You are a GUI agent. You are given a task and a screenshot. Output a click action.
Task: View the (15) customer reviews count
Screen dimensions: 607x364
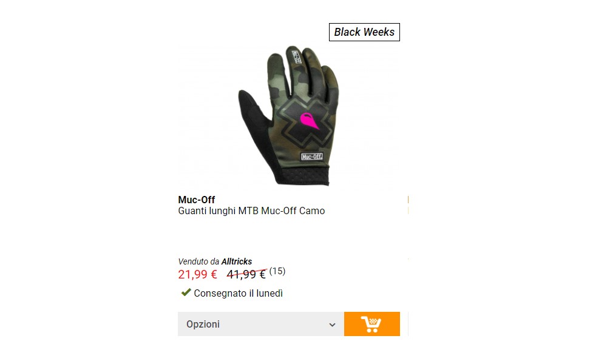(277, 271)
